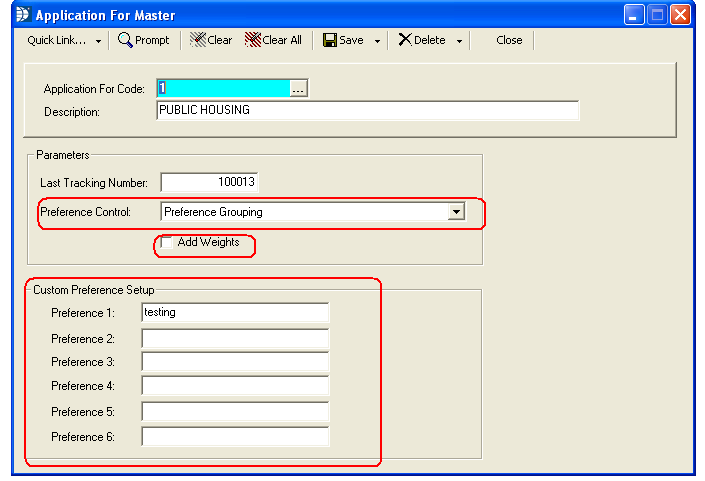705x481 pixels.
Task: Click the application icon in title bar
Action: coord(22,15)
